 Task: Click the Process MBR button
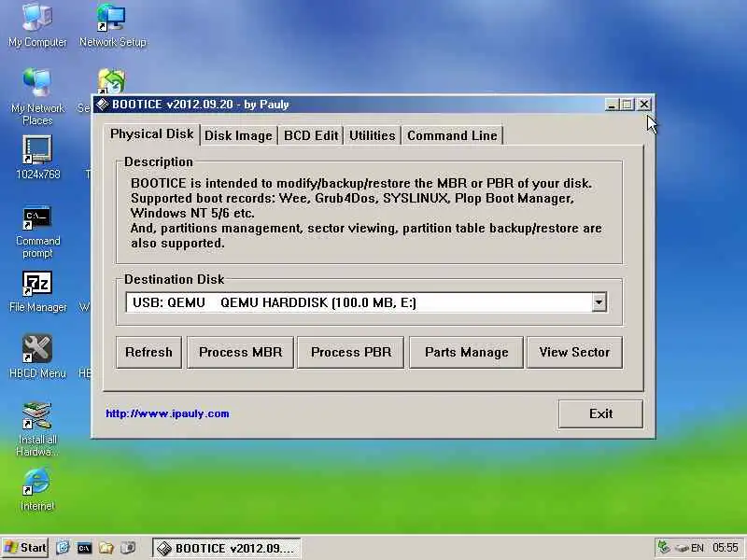tap(240, 353)
